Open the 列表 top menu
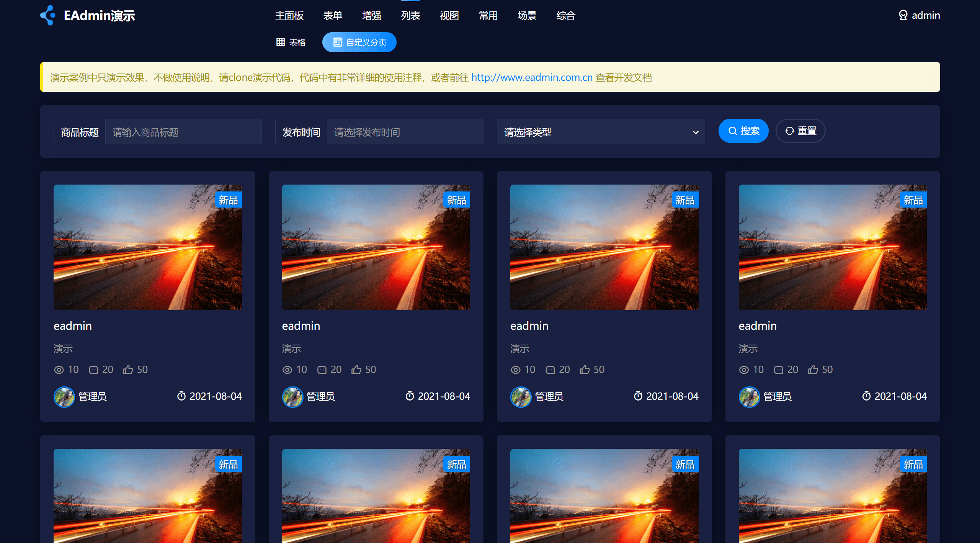The image size is (980, 543). click(x=410, y=15)
